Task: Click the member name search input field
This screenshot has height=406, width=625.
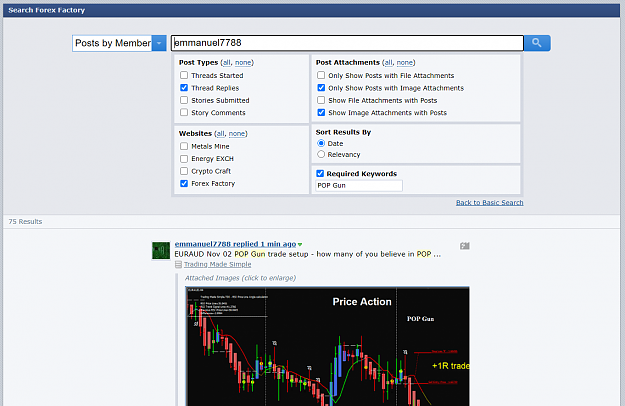Action: [x=347, y=43]
